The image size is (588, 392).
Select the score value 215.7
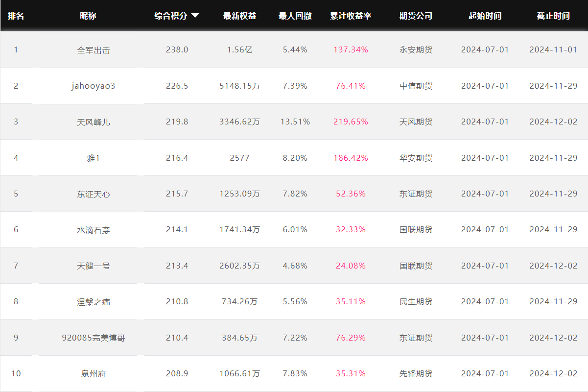pyautogui.click(x=177, y=194)
